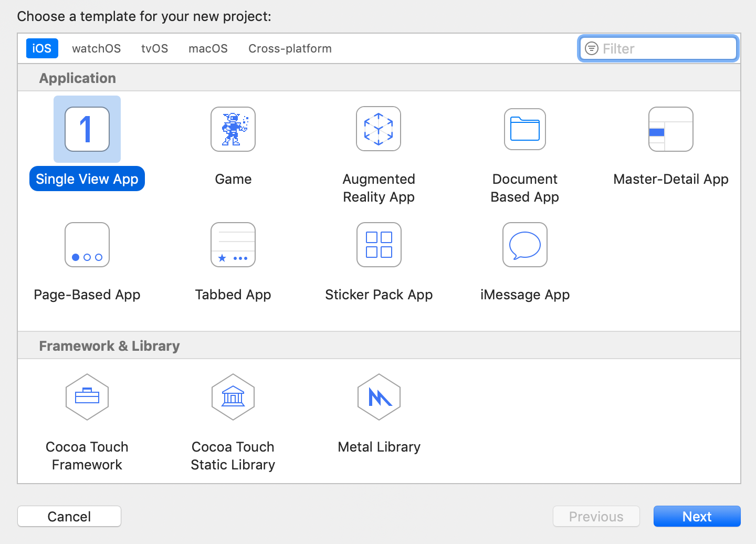
Task: Click the Sticker Pack App label
Action: pyautogui.click(x=379, y=295)
